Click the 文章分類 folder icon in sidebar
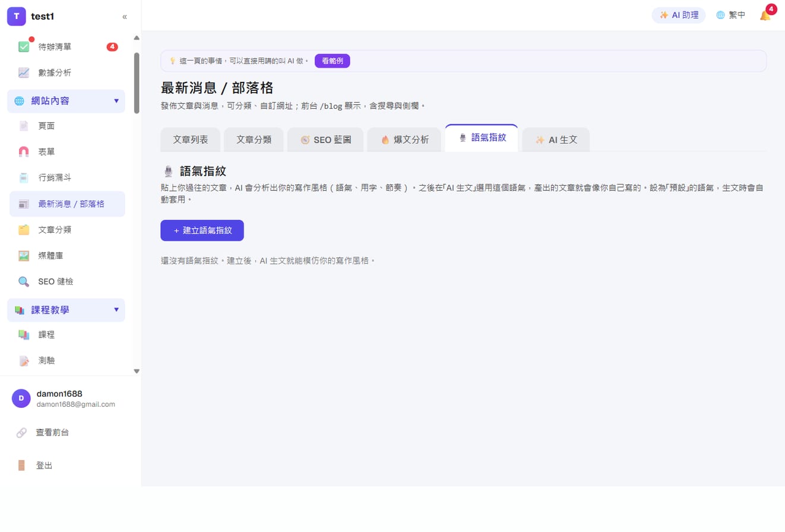 coord(24,230)
